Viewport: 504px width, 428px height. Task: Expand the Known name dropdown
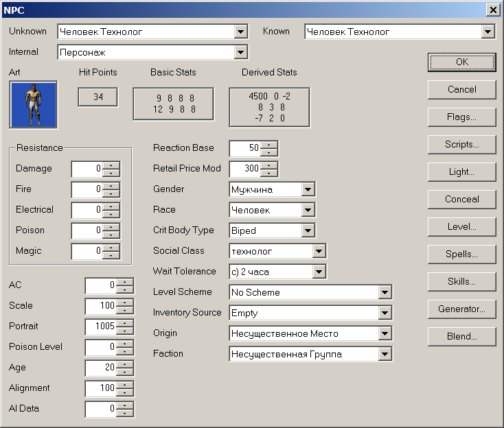[x=488, y=32]
